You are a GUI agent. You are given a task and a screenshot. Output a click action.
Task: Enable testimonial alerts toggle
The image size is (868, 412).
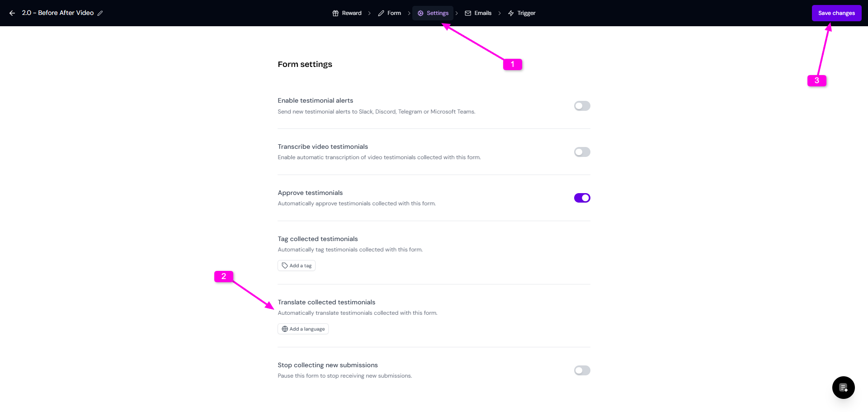click(582, 106)
